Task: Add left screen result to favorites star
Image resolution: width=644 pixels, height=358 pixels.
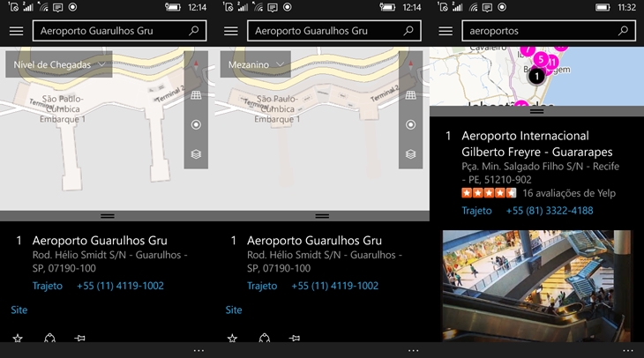Action: click(18, 338)
